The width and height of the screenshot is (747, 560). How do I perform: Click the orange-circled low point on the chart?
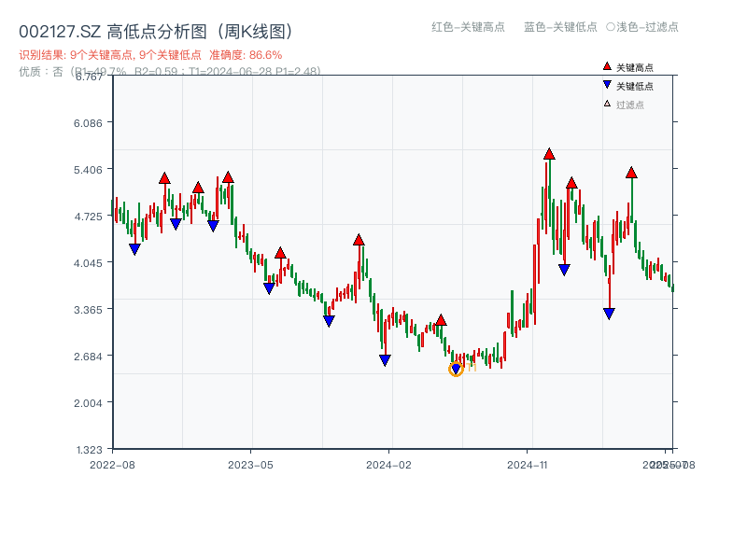click(458, 369)
